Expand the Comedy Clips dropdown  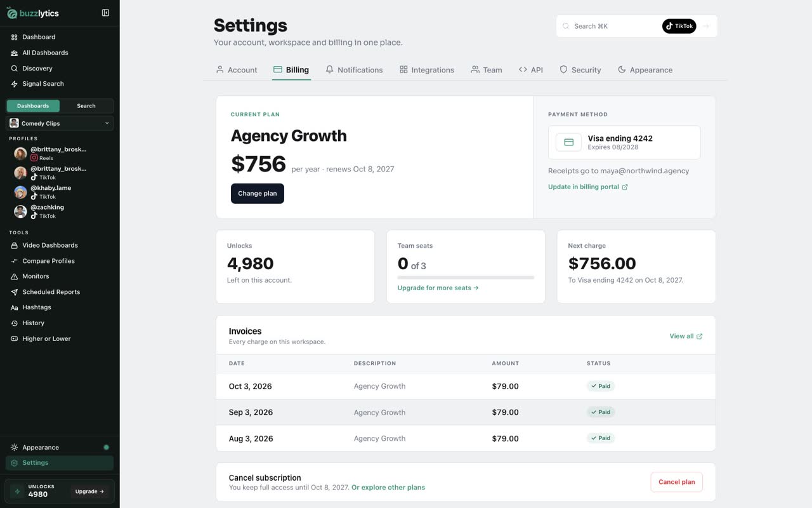[60, 123]
